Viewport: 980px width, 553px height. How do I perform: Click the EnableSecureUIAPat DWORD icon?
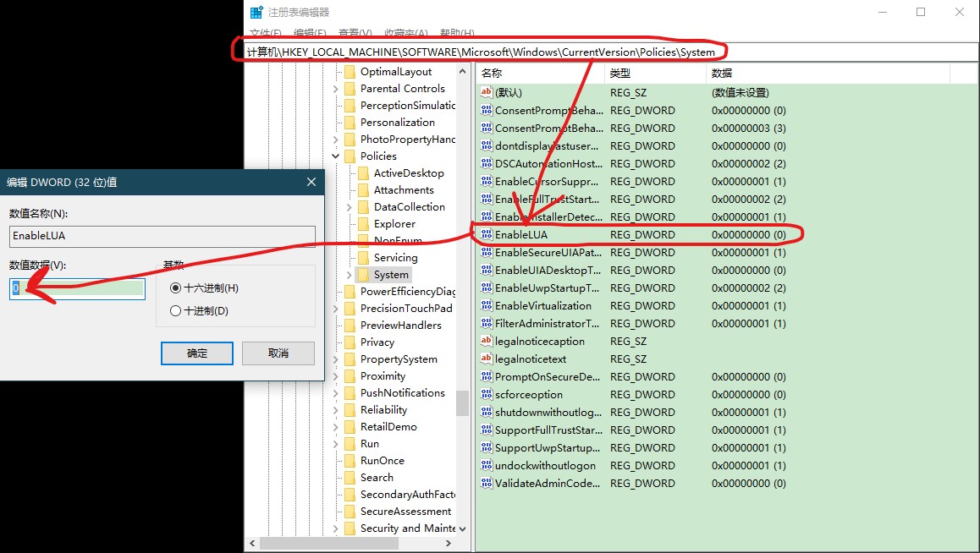[x=487, y=252]
